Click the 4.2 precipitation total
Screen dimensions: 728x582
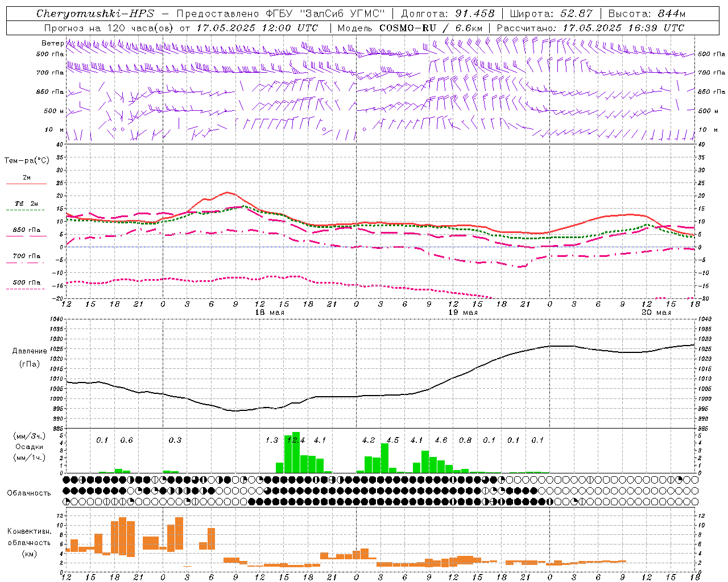[369, 440]
